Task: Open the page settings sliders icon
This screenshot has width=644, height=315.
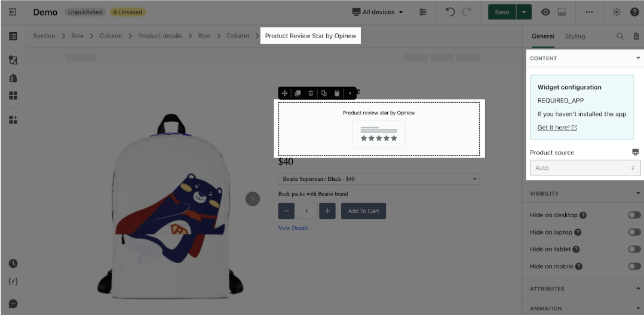Action: (x=423, y=12)
